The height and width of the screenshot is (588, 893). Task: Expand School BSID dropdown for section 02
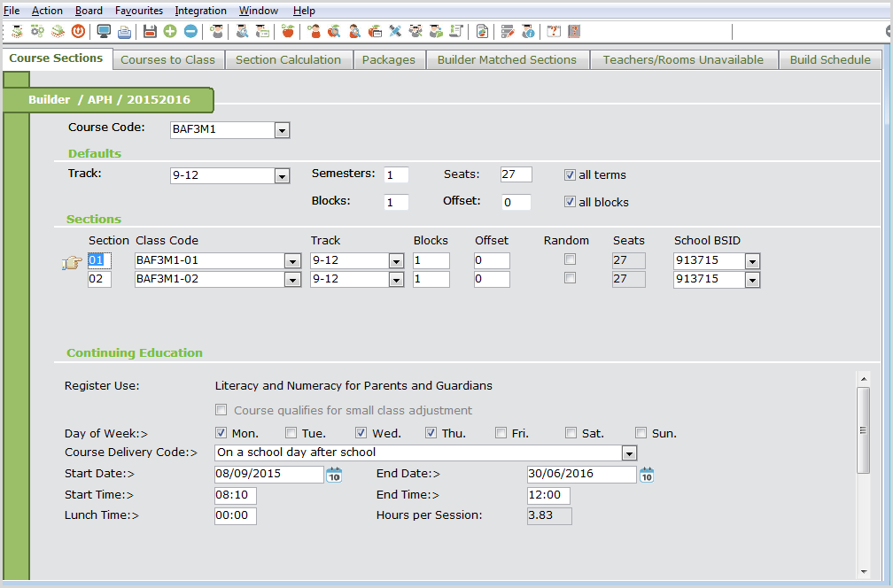point(752,280)
